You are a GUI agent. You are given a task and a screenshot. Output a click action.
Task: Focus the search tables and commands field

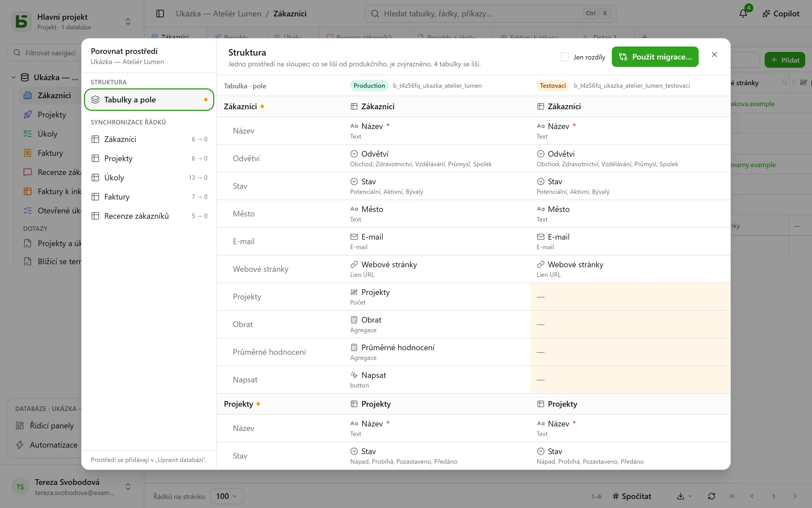coord(490,14)
